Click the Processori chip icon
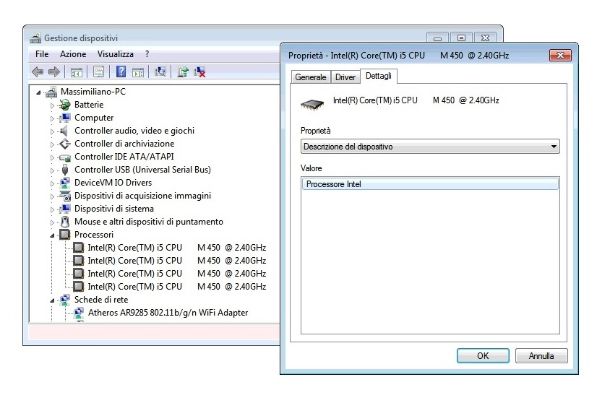This screenshot has height=403, width=610. tap(65, 235)
